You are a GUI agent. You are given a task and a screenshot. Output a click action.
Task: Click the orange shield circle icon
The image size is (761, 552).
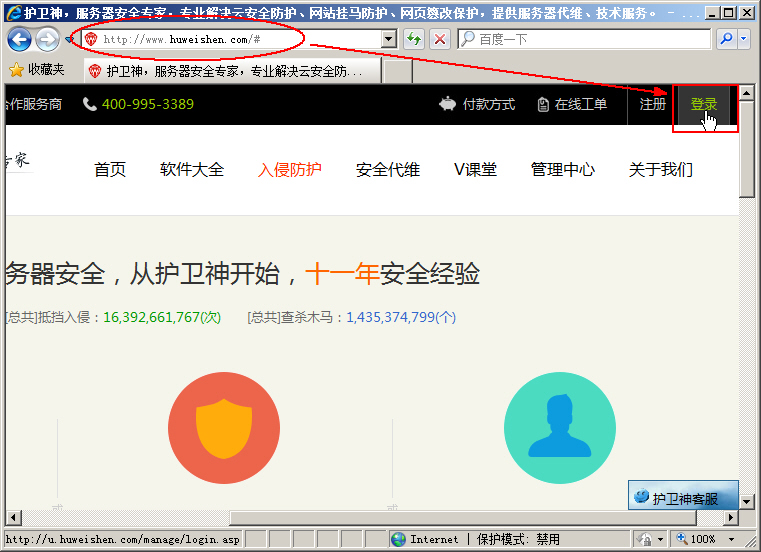(224, 428)
